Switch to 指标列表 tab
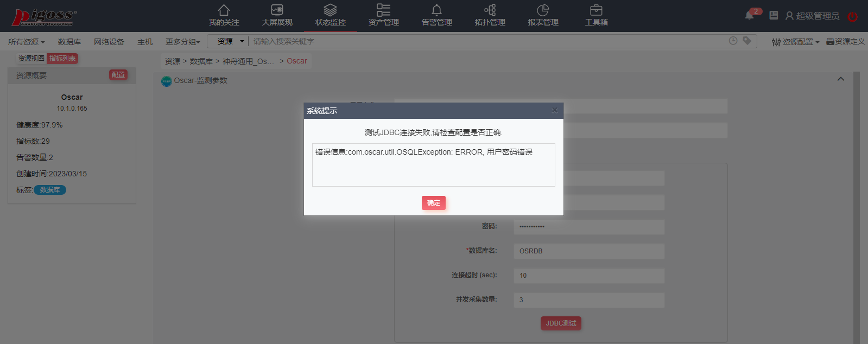Screen dimensions: 868x344 click(62, 59)
